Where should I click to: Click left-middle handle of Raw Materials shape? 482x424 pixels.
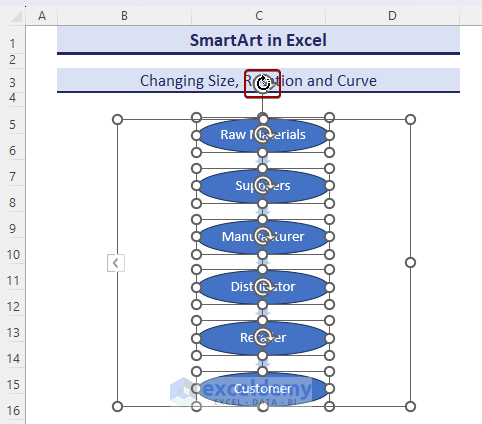point(196,135)
